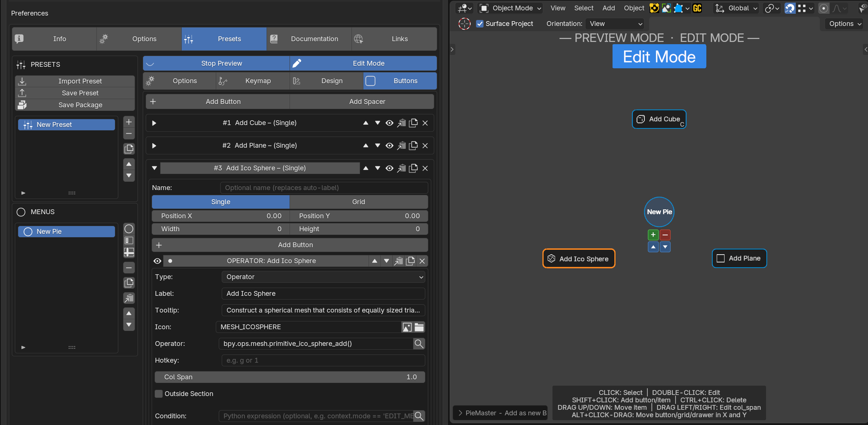This screenshot has width=868, height=425.
Task: Click Add Spacer
Action: click(x=362, y=102)
